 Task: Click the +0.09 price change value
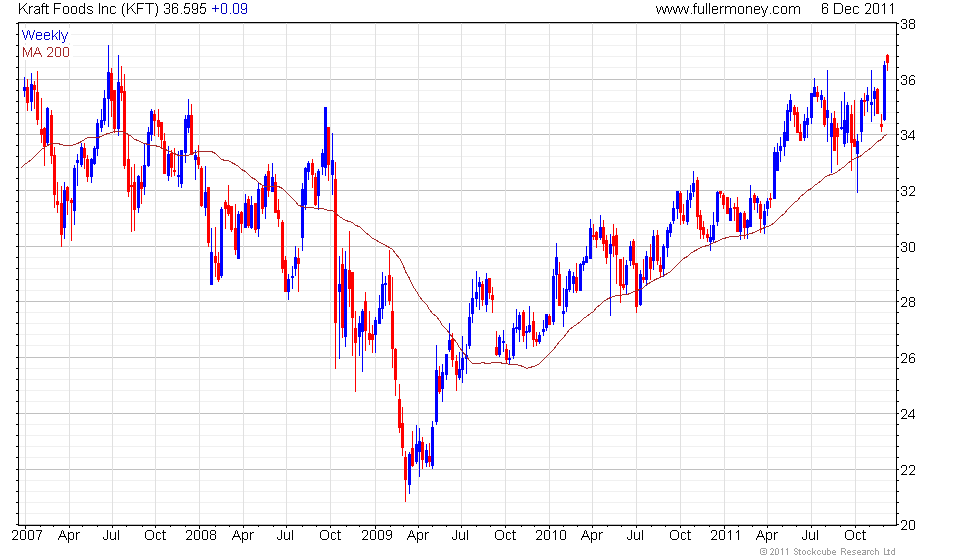point(229,9)
